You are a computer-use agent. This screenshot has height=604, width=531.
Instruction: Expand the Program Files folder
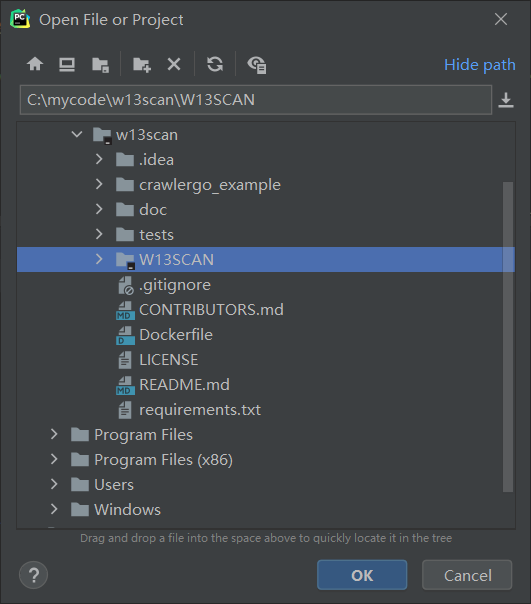tap(54, 434)
